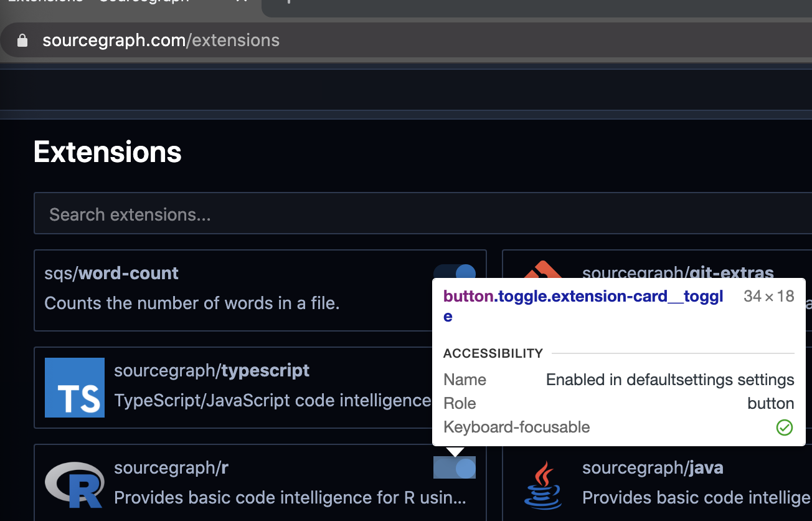
Task: Click the Keyboard-focusable green checkmark icon
Action: click(x=785, y=428)
